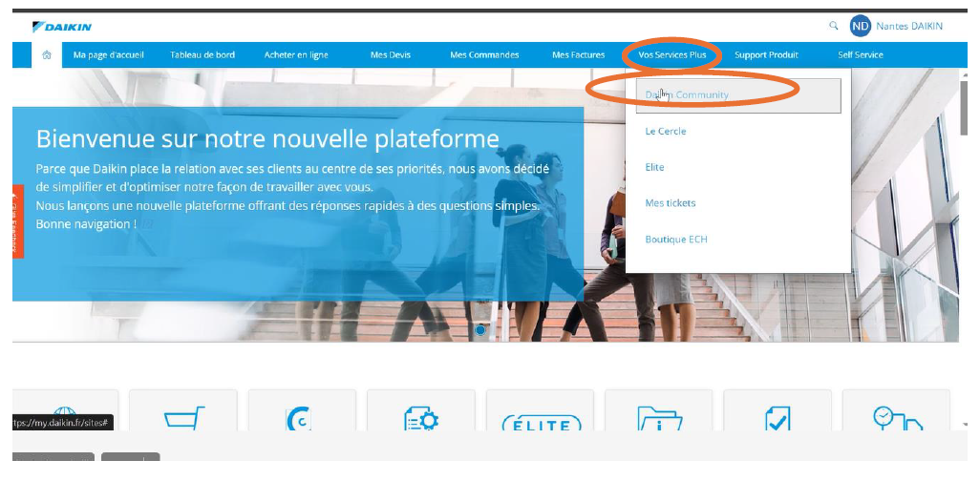Open Tableau de bord menu
Viewport: 980px width, 481px height.
click(202, 55)
